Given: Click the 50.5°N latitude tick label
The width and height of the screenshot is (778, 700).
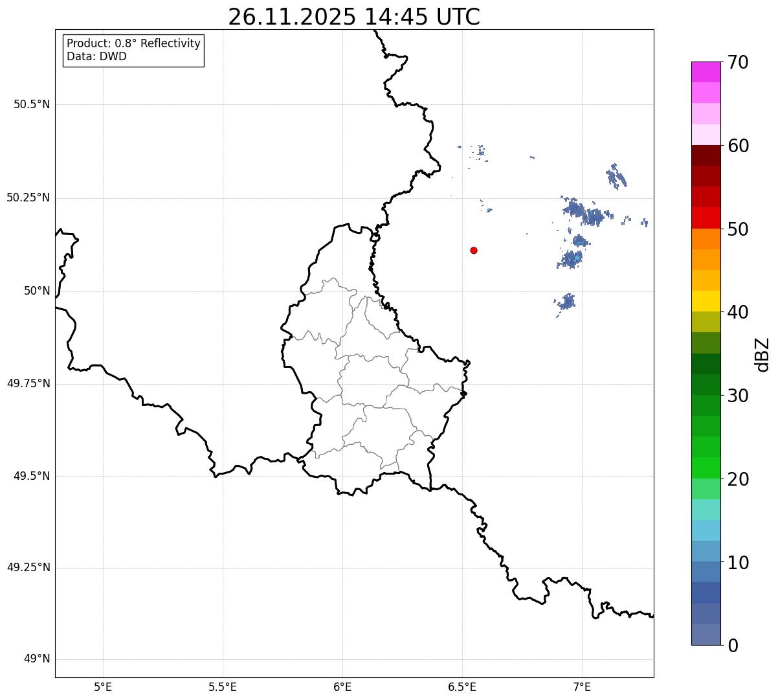Looking at the screenshot, I should (x=32, y=104).
